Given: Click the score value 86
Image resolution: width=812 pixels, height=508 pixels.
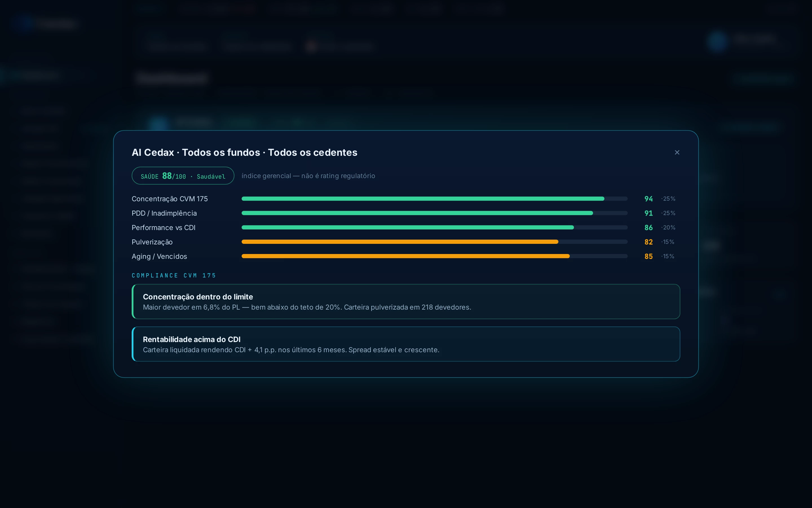Looking at the screenshot, I should [648, 228].
